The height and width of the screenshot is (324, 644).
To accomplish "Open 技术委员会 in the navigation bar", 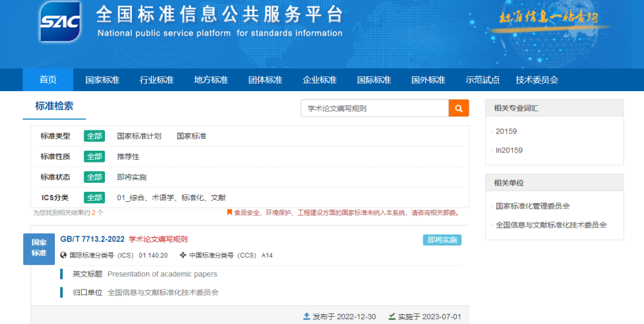I will (x=537, y=80).
